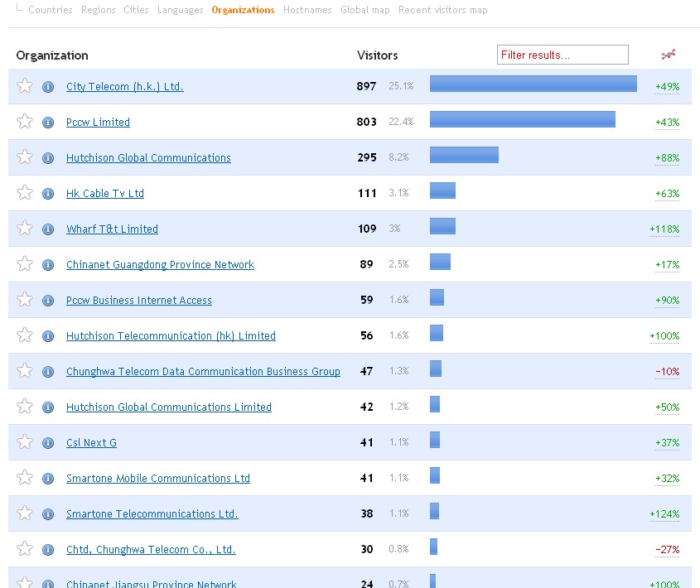Open the Hk Cable Tv Ltd link
This screenshot has height=588, width=700.
pos(105,193)
